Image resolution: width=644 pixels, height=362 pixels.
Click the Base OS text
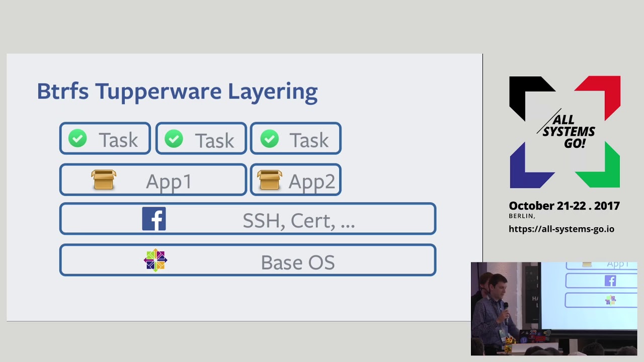[x=298, y=262]
